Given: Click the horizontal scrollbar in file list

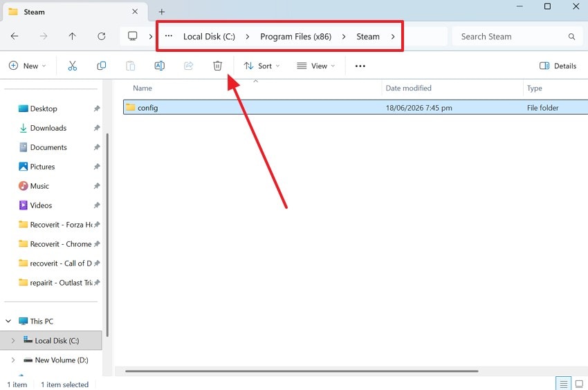Looking at the screenshot, I should click(302, 371).
